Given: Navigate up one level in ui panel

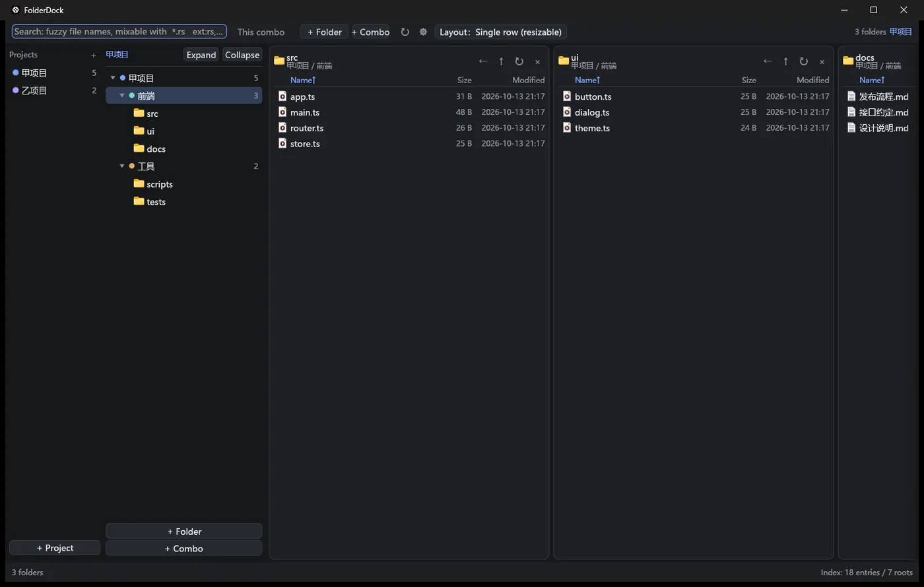Looking at the screenshot, I should click(x=786, y=61).
